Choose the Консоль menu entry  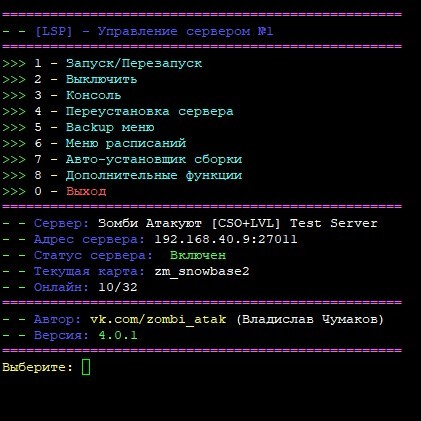coord(61,95)
